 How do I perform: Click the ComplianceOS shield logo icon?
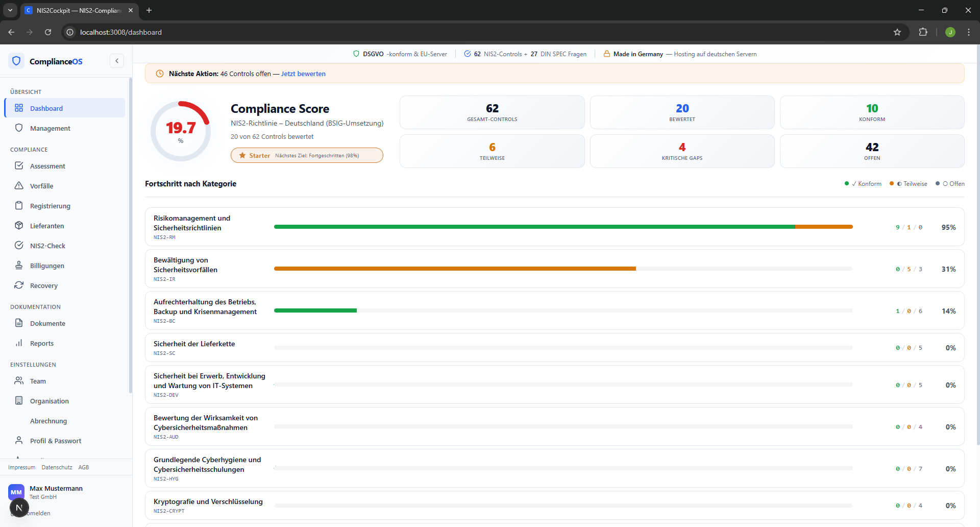click(x=16, y=61)
